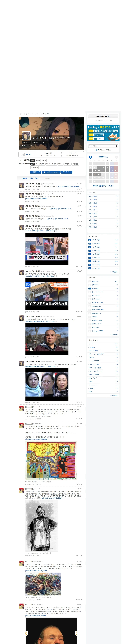The height and width of the screenshot is (644, 138).
Task: Select calendar day 14
Action: point(112,171)
